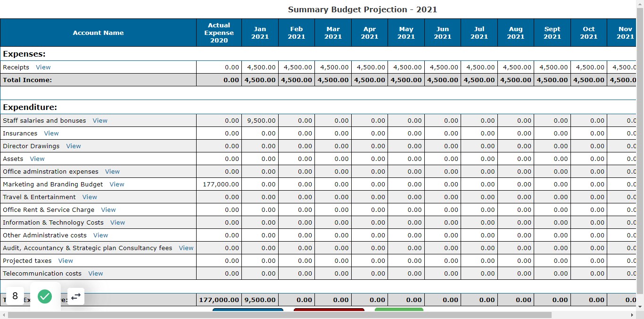
Task: Open View link for Telecommunication costs
Action: coord(96,274)
